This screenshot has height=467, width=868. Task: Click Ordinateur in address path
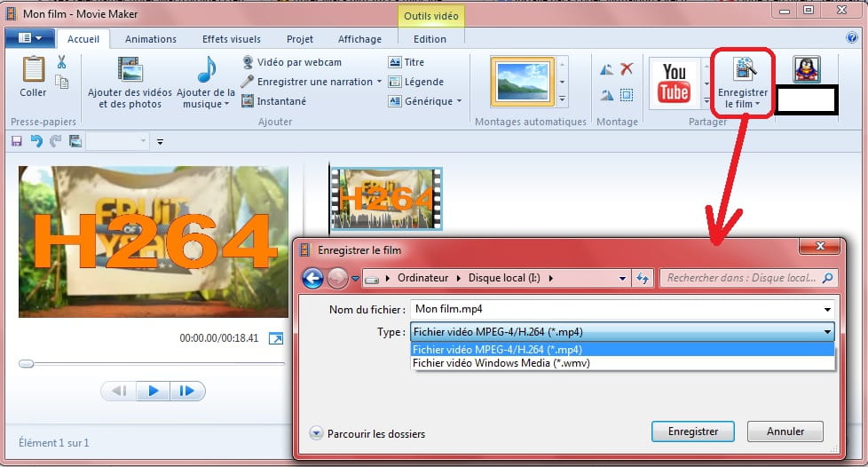423,278
